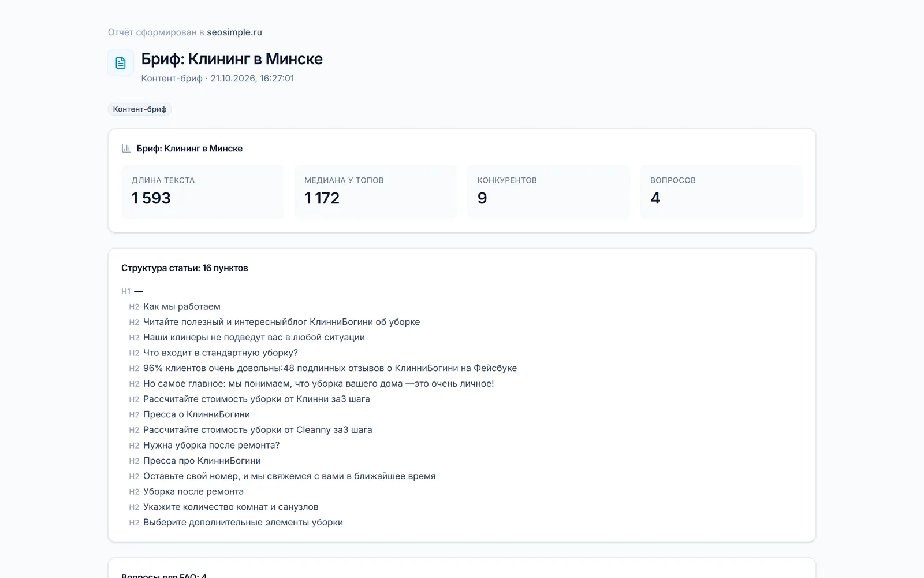Select the main heading Бриф: Клининг в Минске
Screen dimensions: 924x578
click(232, 59)
